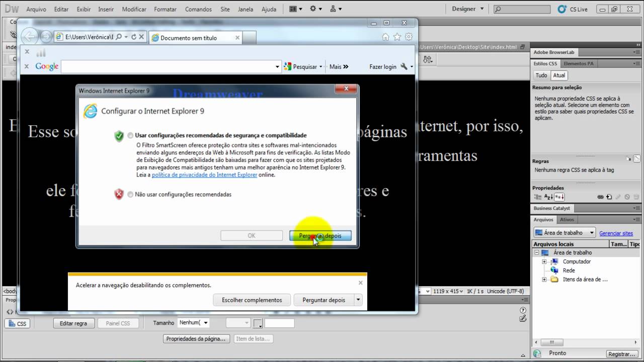This screenshot has height=362, width=644.
Task: Open política de privacidade link
Action: pyautogui.click(x=204, y=175)
